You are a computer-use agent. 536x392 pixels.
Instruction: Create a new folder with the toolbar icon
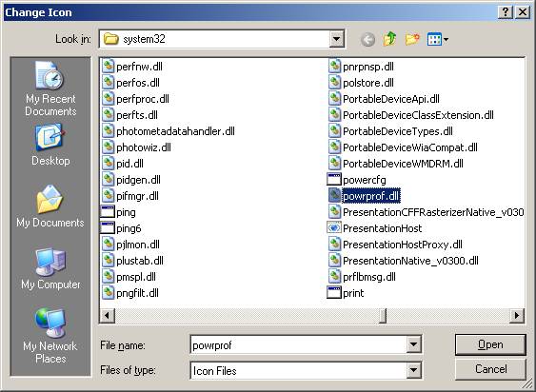(412, 39)
